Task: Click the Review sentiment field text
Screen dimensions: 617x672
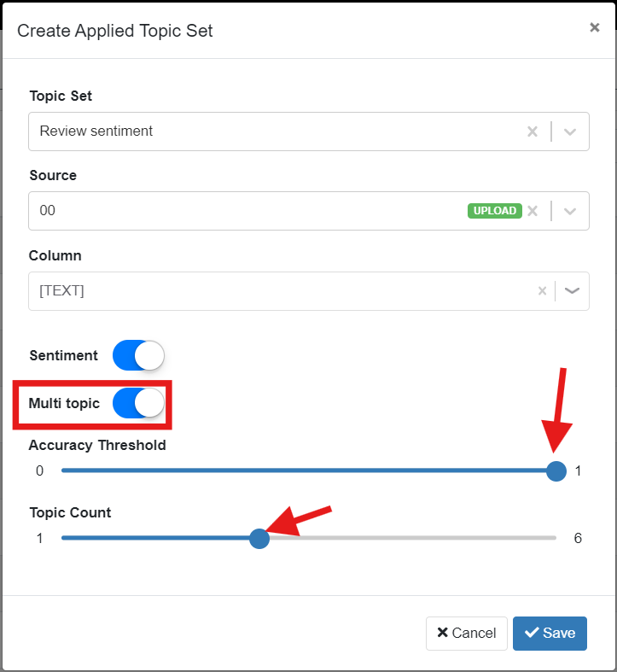Action: point(96,131)
